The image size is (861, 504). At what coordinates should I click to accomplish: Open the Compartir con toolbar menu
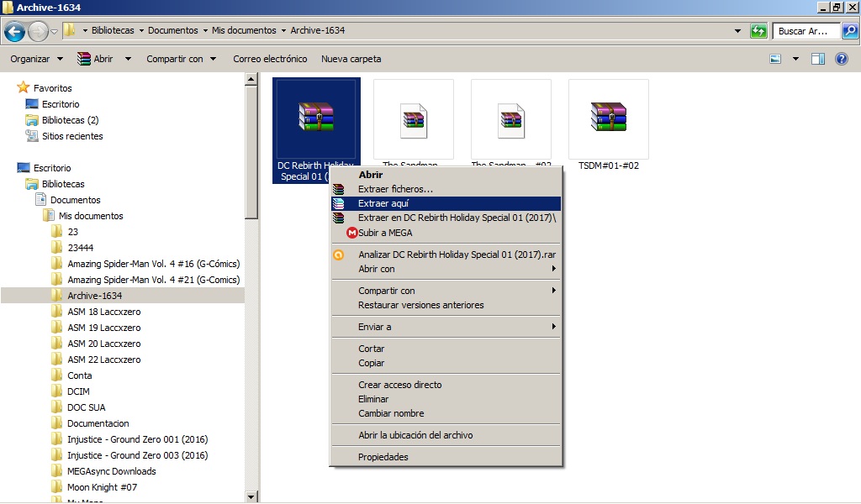coord(182,59)
